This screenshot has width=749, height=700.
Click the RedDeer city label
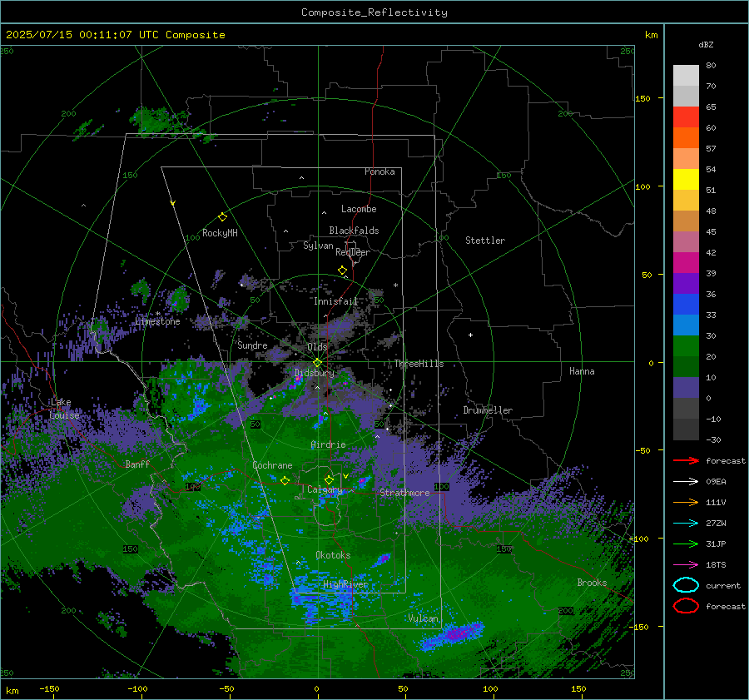tap(353, 252)
